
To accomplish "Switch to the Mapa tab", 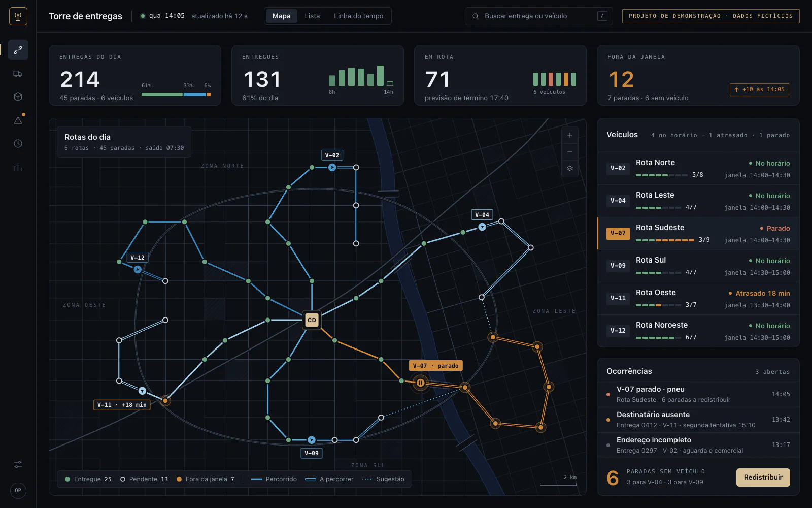I will coord(281,16).
